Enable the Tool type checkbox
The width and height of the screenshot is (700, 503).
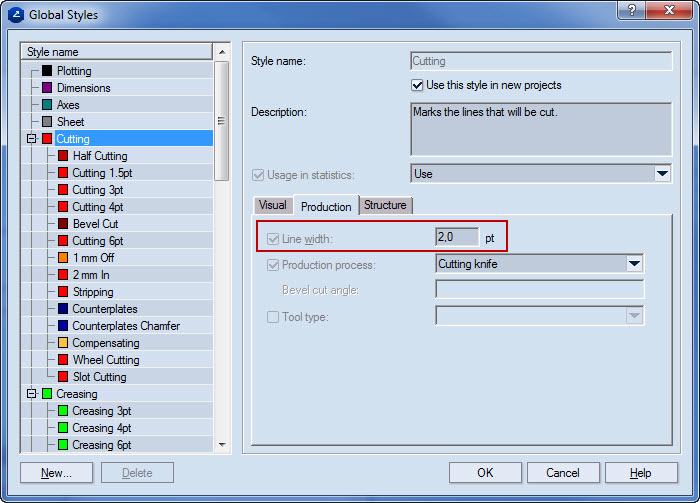[273, 317]
